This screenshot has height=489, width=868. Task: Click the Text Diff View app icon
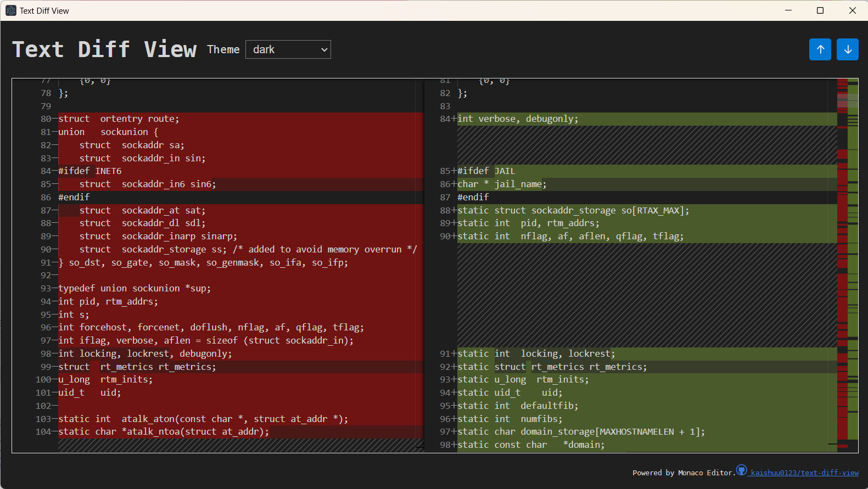tap(10, 10)
